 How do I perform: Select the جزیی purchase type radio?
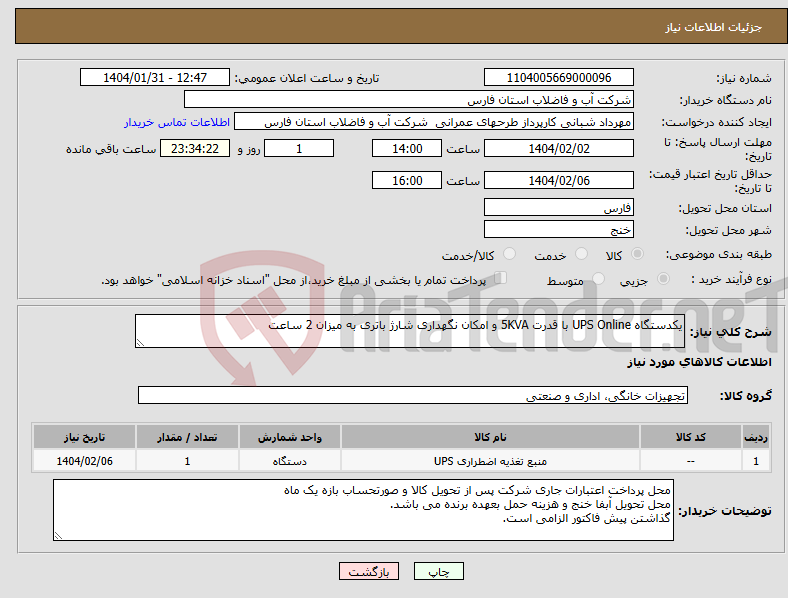coord(663,278)
